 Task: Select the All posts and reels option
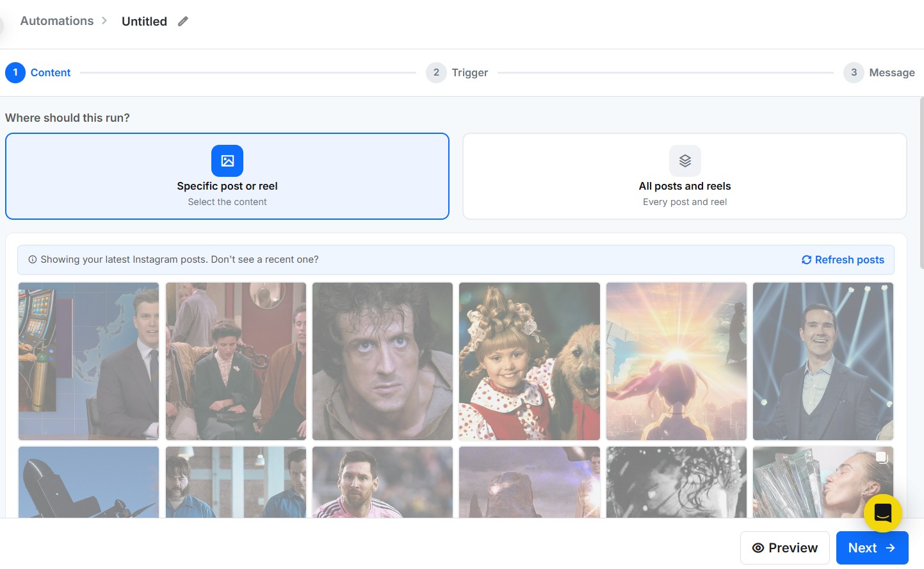[685, 176]
